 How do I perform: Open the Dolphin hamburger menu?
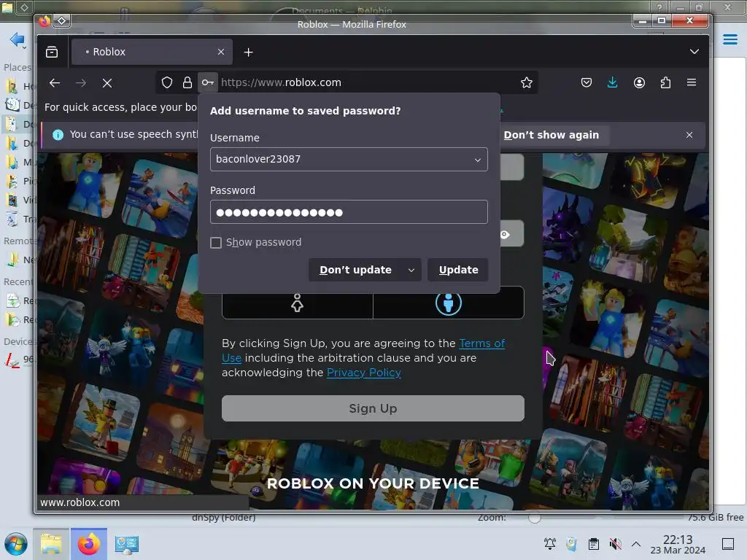point(729,39)
